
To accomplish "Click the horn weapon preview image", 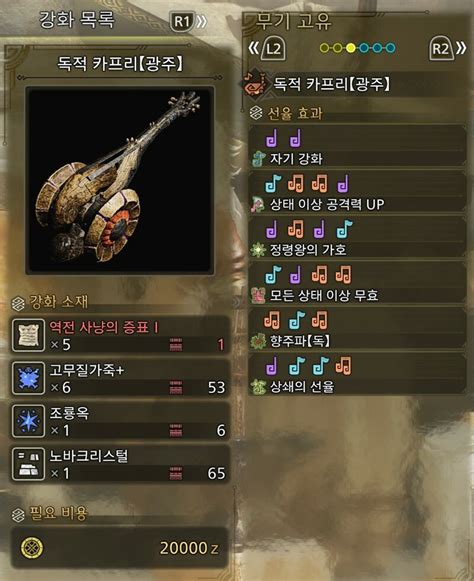I will [120, 181].
